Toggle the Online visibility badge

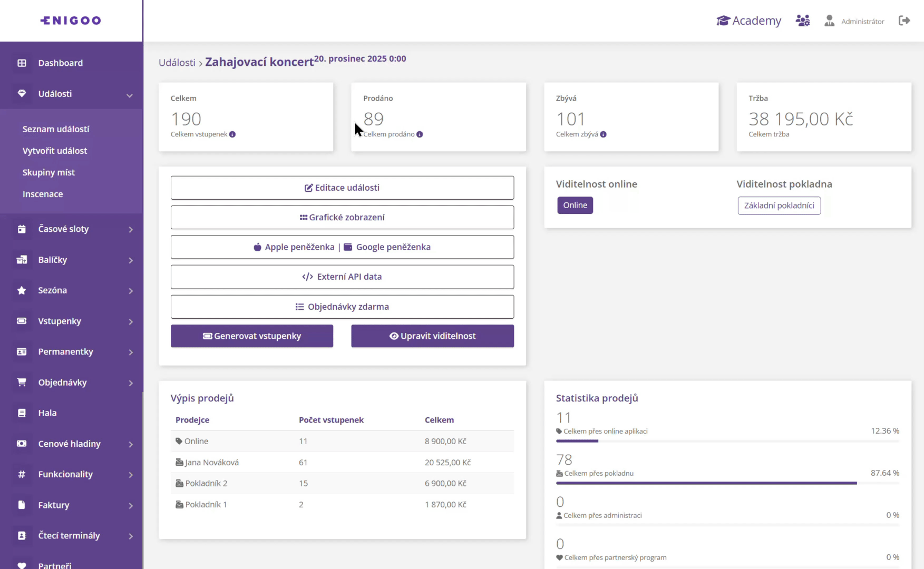(575, 205)
